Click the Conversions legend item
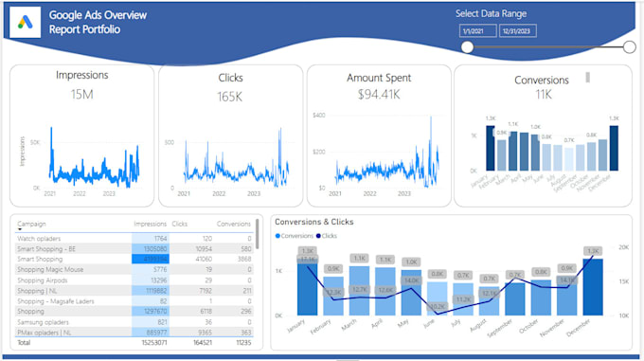The width and height of the screenshot is (644, 361). coord(295,236)
